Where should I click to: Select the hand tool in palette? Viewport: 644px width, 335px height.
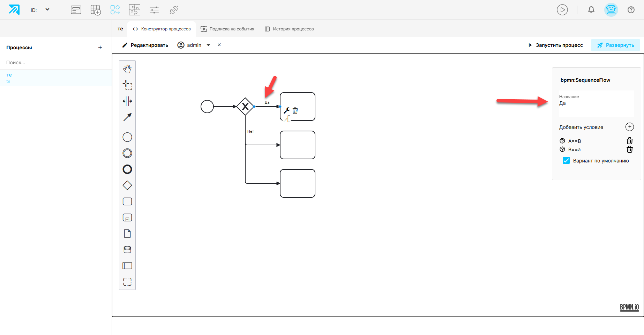click(127, 69)
